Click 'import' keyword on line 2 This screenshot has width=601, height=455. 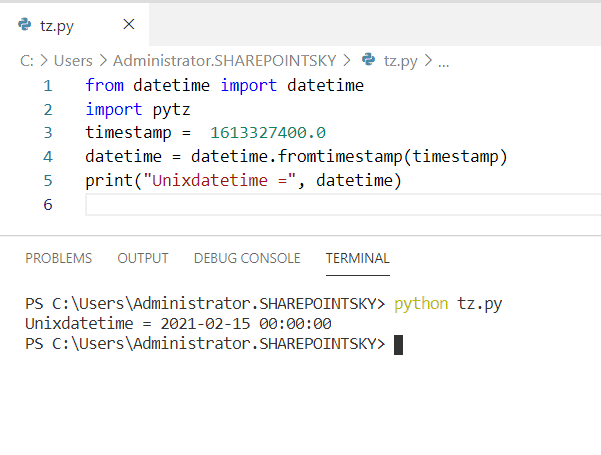[114, 110]
